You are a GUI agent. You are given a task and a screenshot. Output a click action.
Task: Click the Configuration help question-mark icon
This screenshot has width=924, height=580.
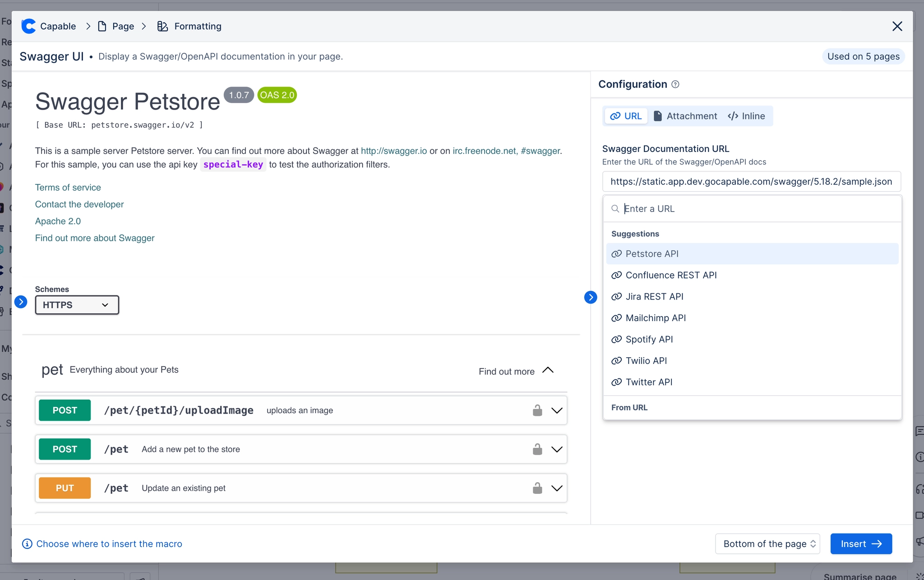click(675, 84)
